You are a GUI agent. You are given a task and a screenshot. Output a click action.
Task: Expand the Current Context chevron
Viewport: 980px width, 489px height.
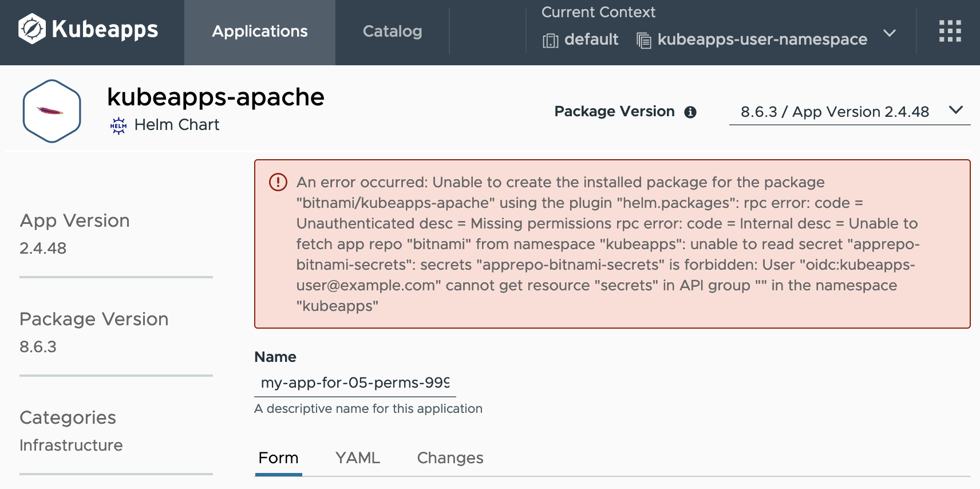[889, 33]
